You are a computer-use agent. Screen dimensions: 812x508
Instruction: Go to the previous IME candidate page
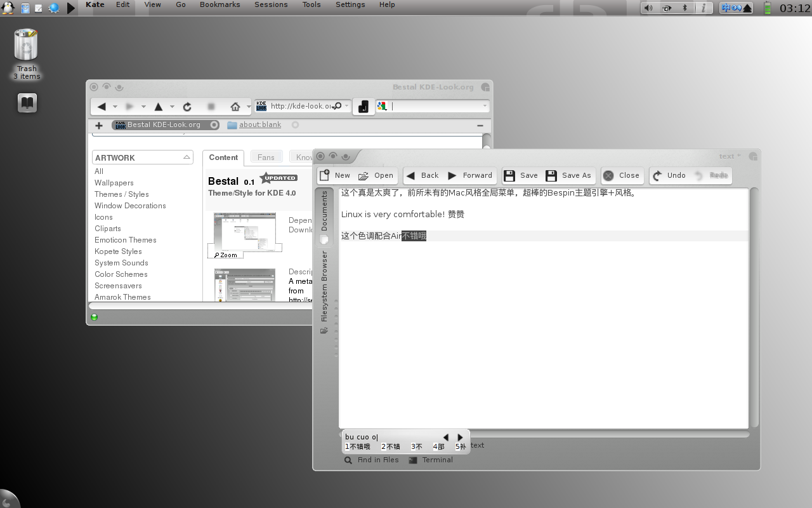[x=446, y=438]
